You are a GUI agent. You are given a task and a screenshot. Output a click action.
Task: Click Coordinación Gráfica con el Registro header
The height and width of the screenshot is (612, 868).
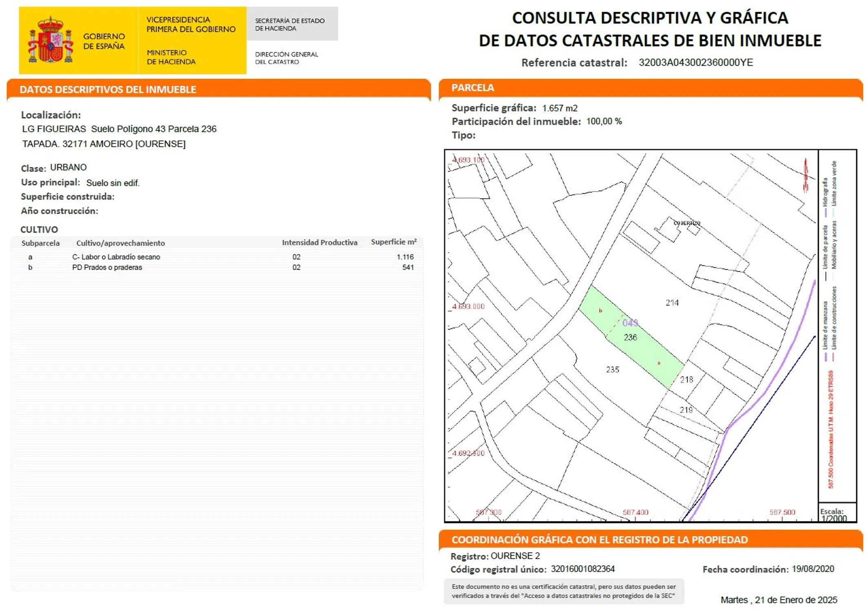tap(599, 540)
